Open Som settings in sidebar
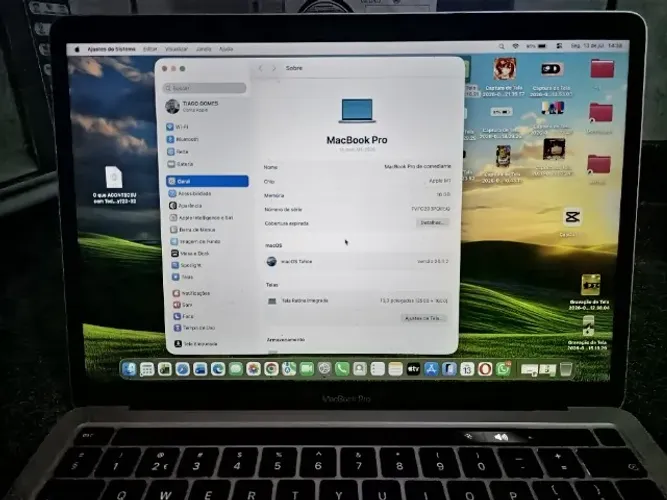Screen dimensions: 667x500 183,305
